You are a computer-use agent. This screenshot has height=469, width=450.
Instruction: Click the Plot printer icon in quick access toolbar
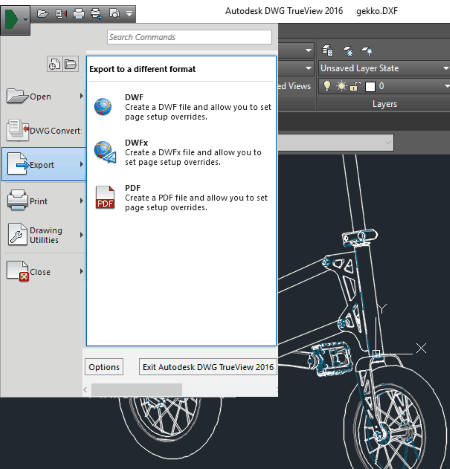coord(79,14)
